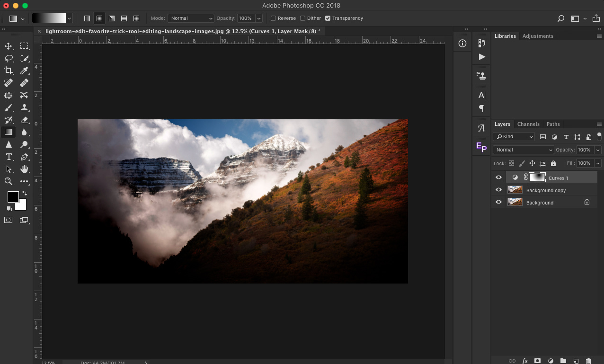Enable the Reverse gradient option
604x364 pixels.
[273, 18]
